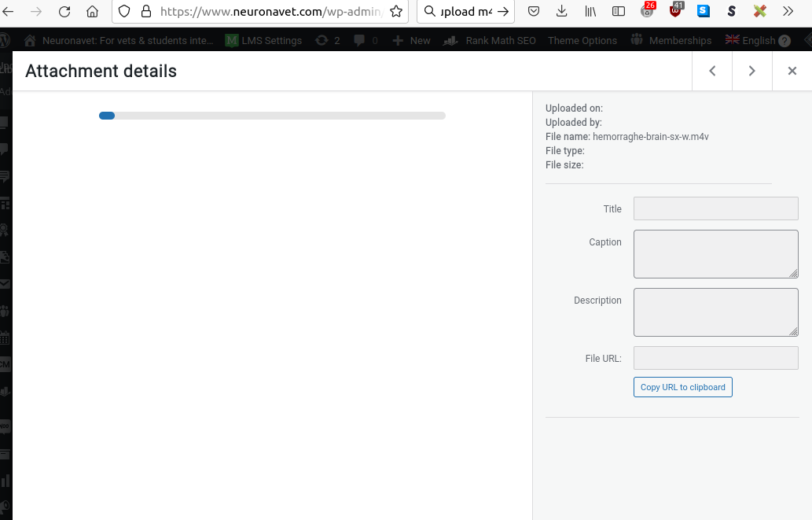
Task: Click the uBlock shield icon with badge 41
Action: pos(676,10)
